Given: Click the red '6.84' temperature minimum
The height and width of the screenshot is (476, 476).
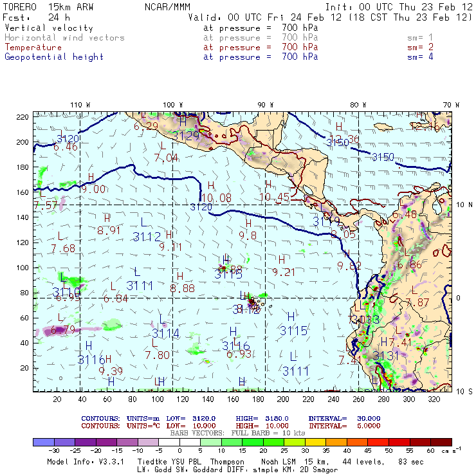Looking at the screenshot, I should [x=116, y=299].
